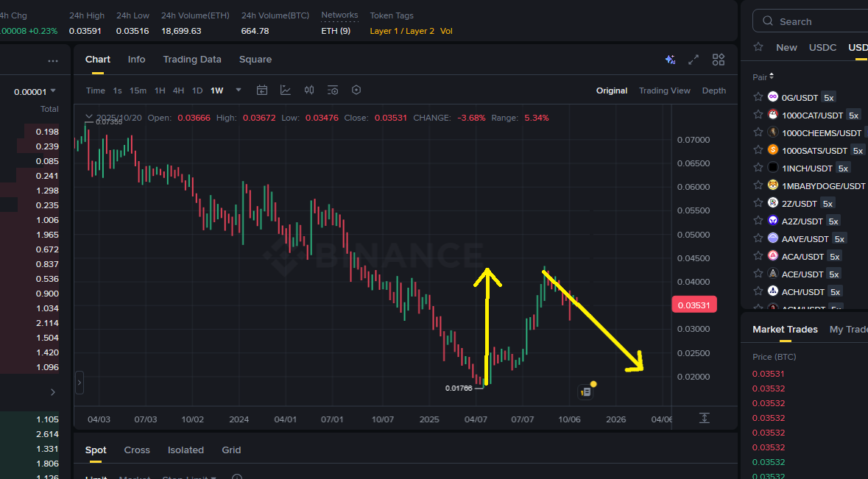This screenshot has width=868, height=479.
Task: Click the AAVE coin logo
Action: coord(773,238)
